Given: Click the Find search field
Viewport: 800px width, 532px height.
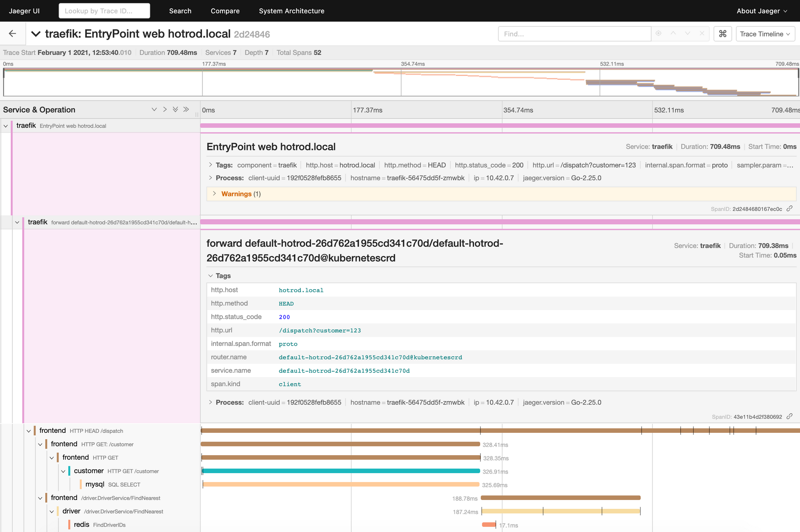Looking at the screenshot, I should (574, 34).
